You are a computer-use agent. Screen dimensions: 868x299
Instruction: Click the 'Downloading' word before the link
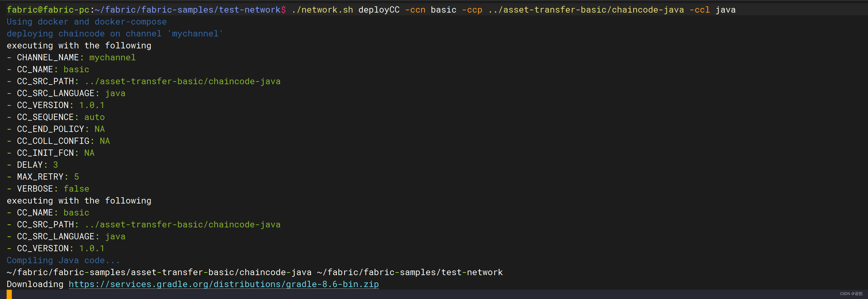point(35,284)
